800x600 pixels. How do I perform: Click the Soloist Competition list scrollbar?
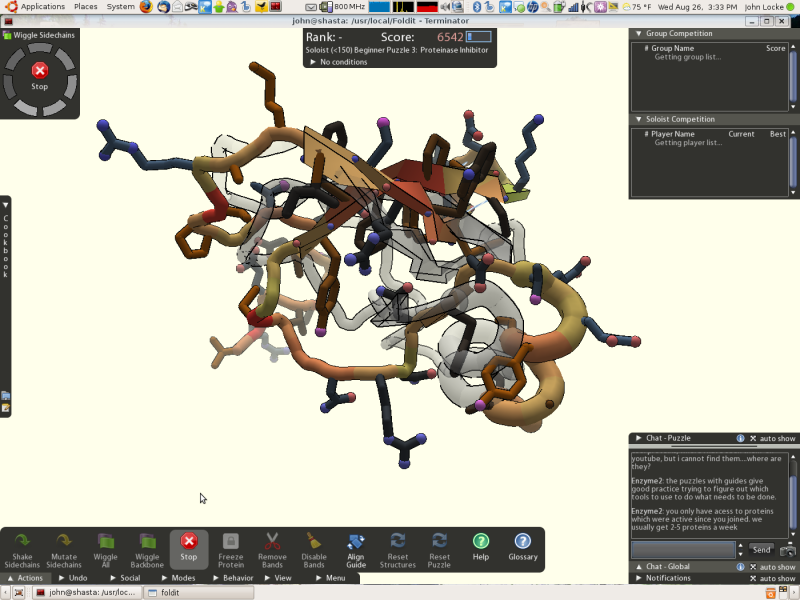(793, 162)
